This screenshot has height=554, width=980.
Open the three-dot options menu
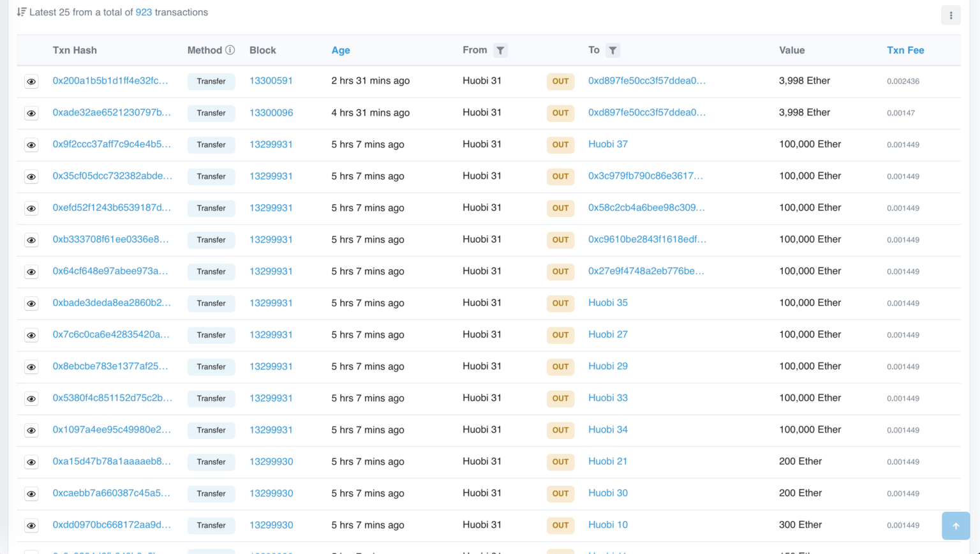[951, 15]
